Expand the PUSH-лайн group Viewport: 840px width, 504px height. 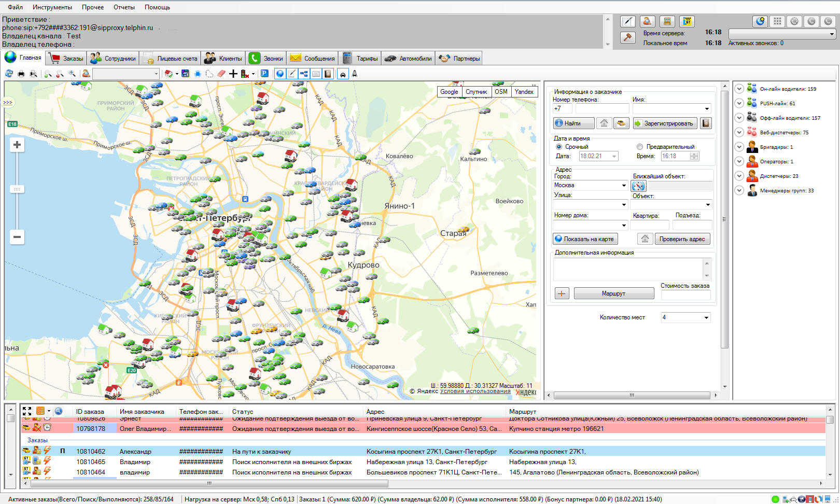pyautogui.click(x=739, y=103)
